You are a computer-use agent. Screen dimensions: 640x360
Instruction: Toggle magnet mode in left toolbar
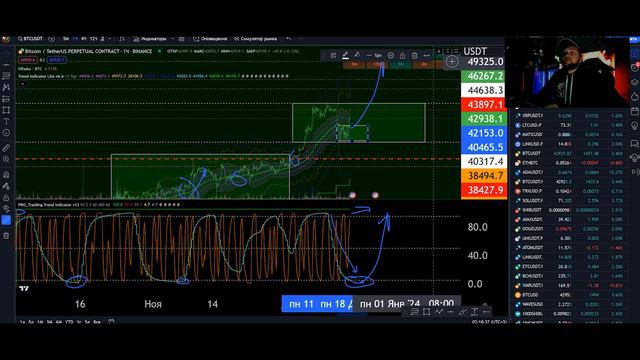coord(6,175)
